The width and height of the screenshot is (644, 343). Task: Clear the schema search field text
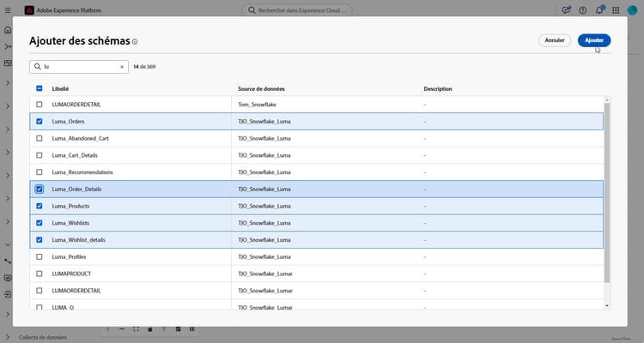coord(122,67)
